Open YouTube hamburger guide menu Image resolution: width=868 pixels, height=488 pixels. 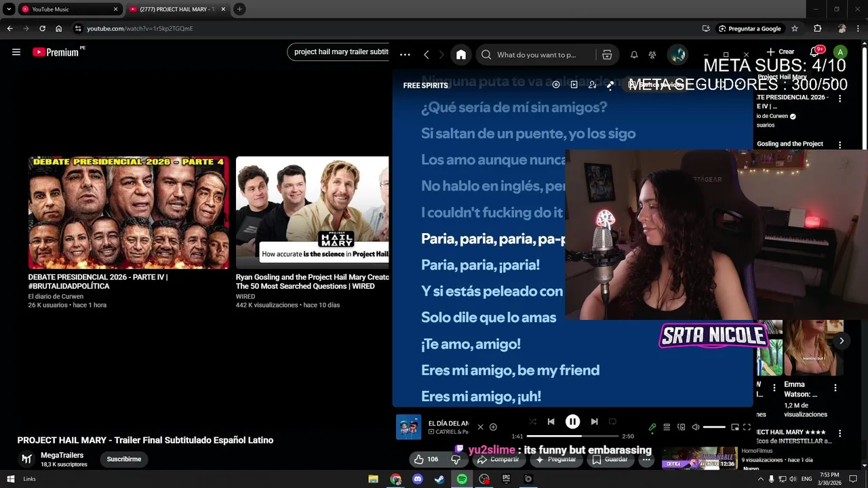coord(16,52)
